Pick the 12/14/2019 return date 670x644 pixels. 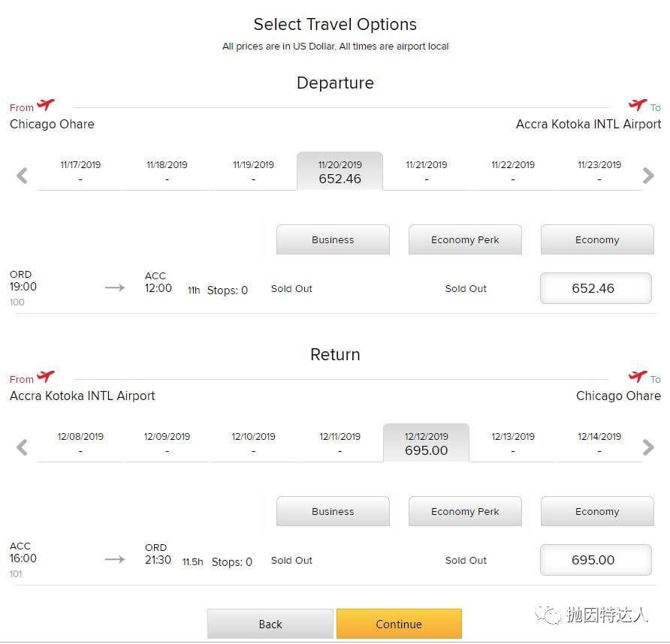tap(599, 444)
